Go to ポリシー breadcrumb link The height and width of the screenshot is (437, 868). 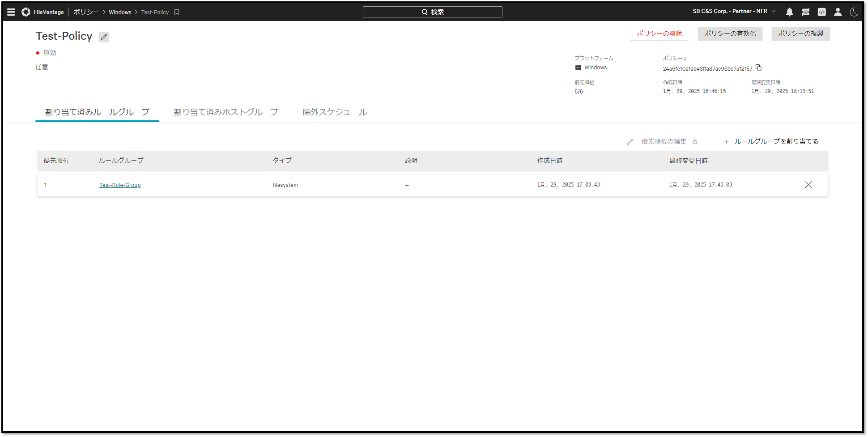tap(86, 12)
